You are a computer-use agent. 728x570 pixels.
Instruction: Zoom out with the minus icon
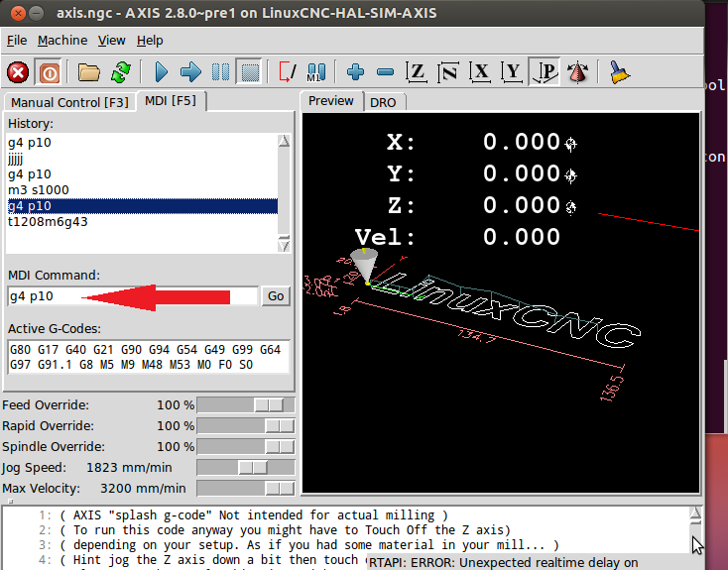386,72
